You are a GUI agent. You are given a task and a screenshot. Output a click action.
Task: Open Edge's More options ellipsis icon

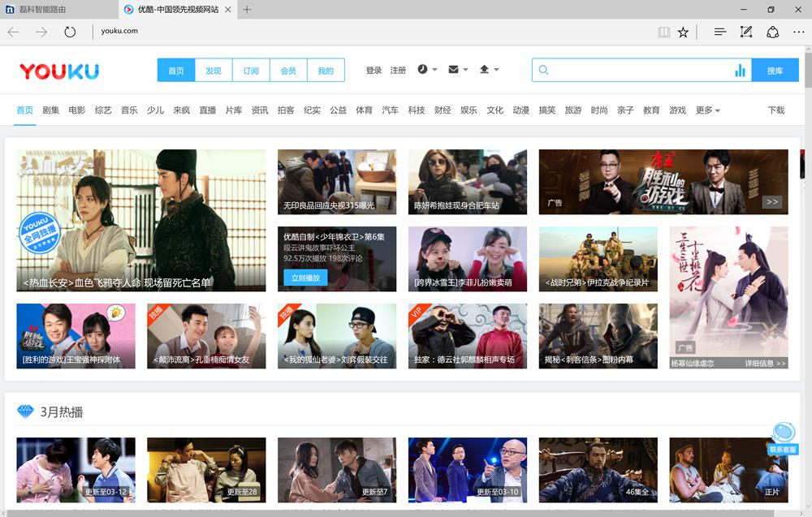[799, 32]
